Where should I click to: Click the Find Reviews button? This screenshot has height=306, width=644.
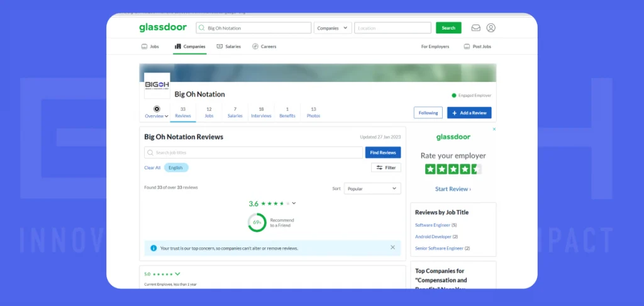point(383,152)
